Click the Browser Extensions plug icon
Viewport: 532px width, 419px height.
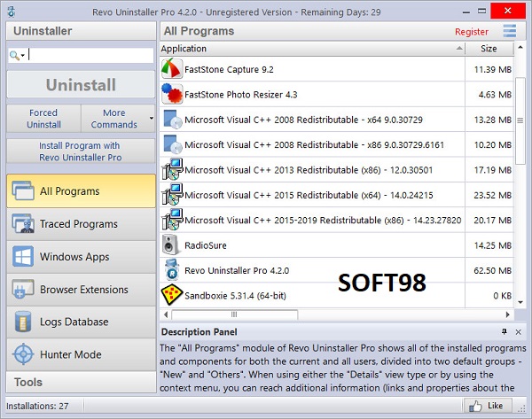tap(23, 289)
